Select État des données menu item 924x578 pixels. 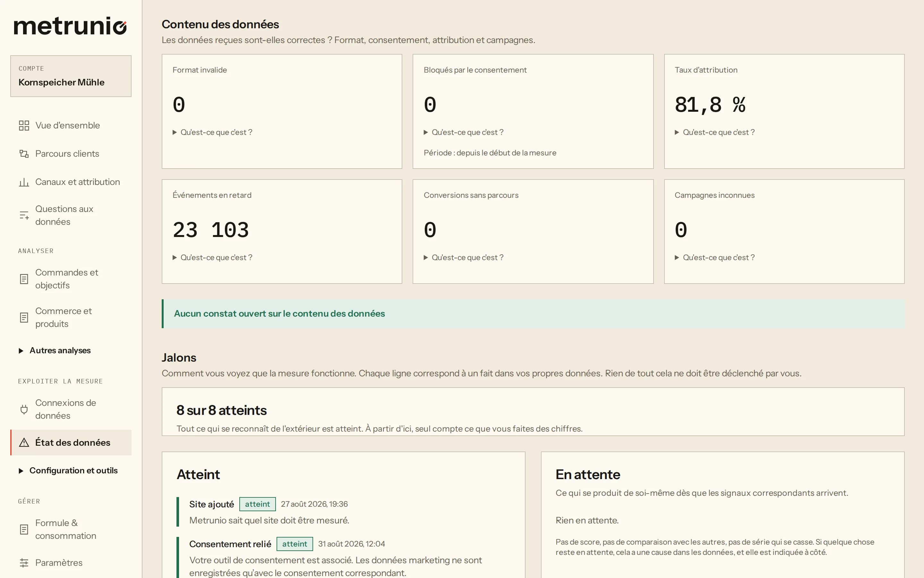(x=71, y=442)
